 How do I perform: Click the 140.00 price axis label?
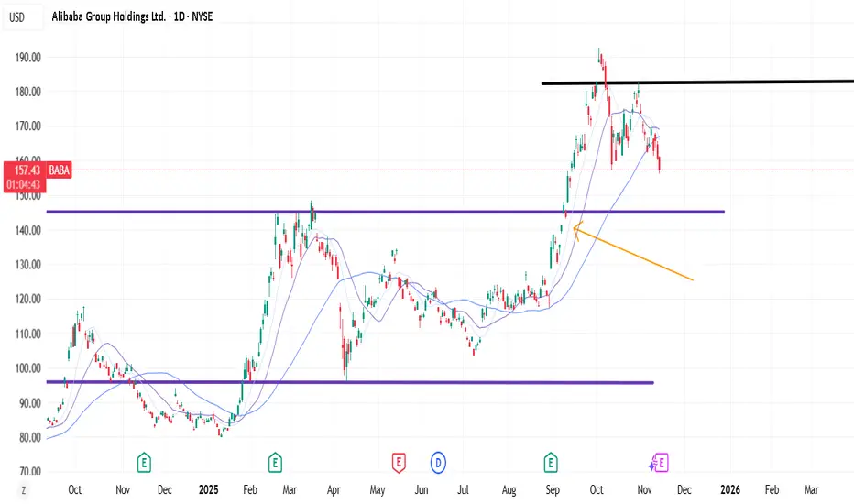28,230
